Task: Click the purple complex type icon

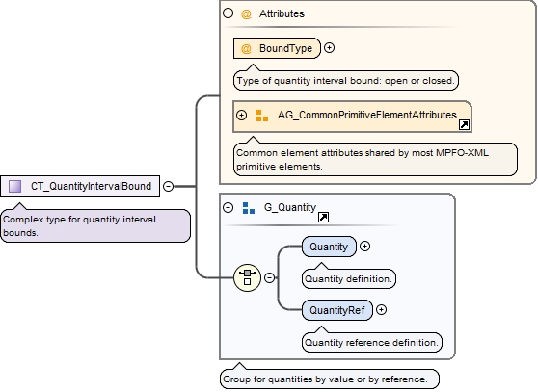Action: (14, 187)
